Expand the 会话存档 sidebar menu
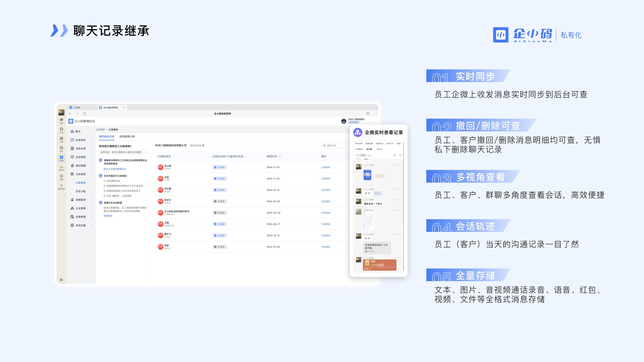 82,140
